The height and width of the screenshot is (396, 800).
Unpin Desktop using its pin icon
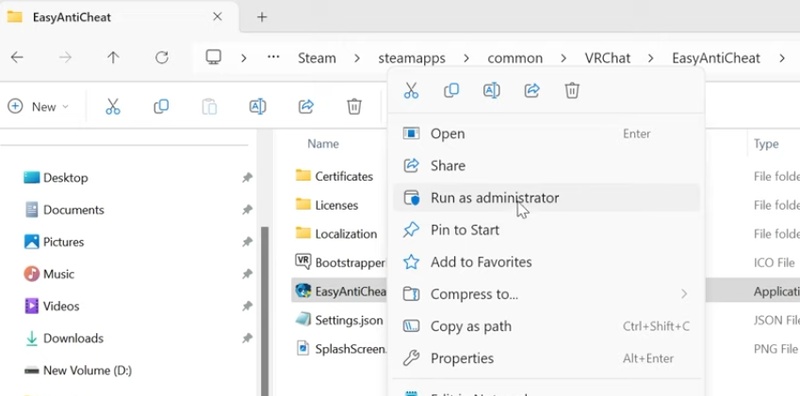(247, 178)
